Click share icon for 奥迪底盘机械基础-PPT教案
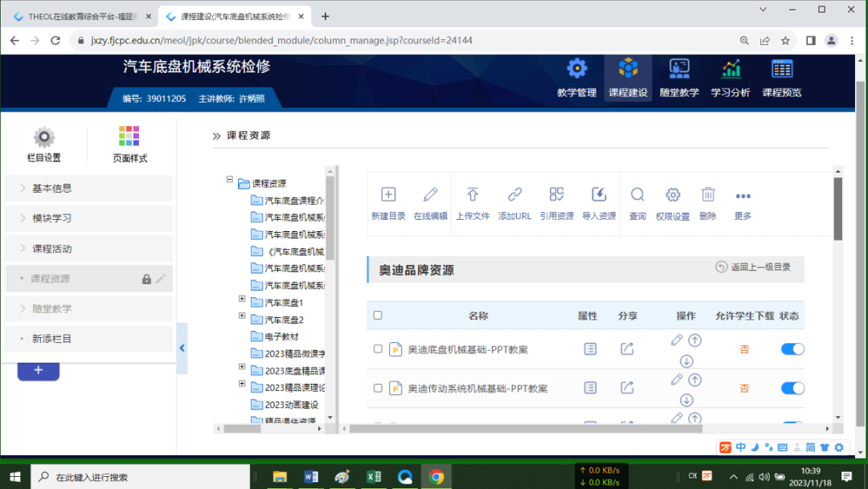The height and width of the screenshot is (489, 868). point(627,349)
